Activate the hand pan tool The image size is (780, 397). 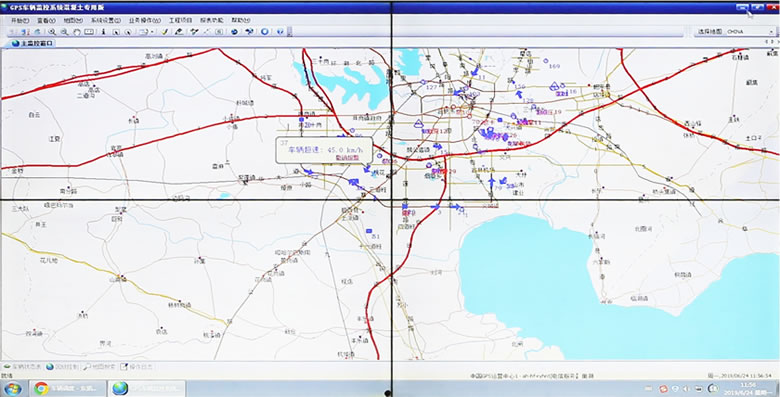(77, 32)
